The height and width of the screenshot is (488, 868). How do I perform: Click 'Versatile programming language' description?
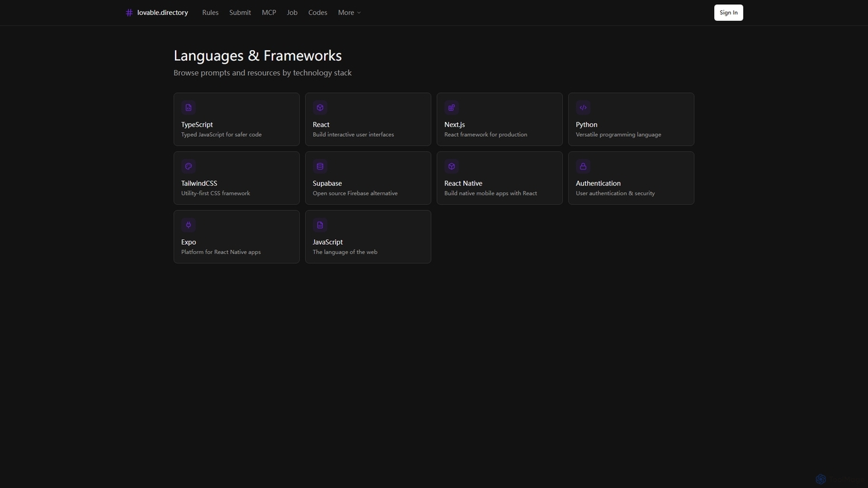pos(618,135)
